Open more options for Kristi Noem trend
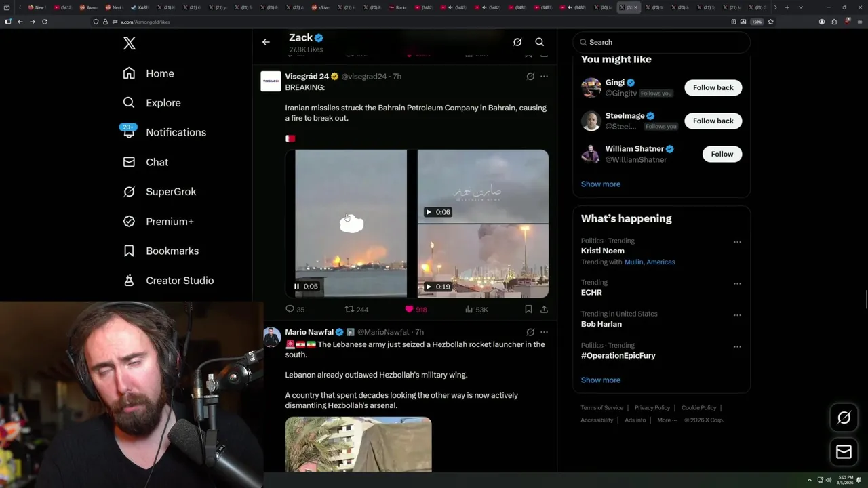Screen dimensions: 868x488 (x=737, y=242)
